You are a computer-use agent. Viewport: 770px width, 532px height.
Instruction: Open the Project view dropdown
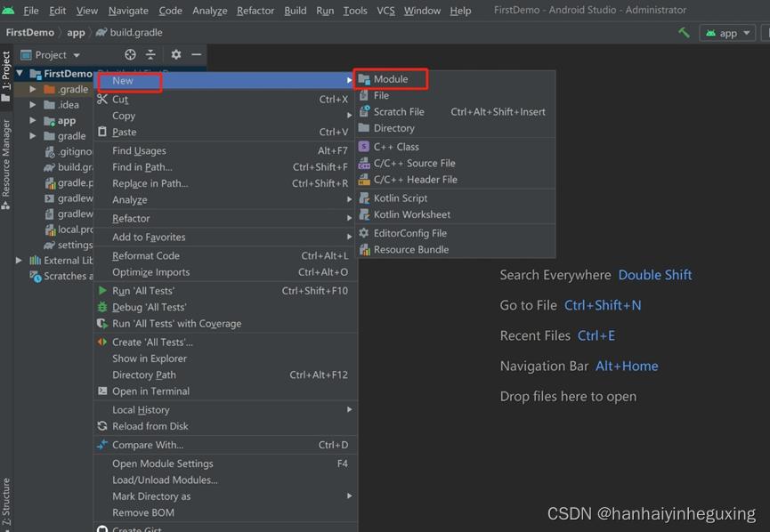pyautogui.click(x=51, y=54)
